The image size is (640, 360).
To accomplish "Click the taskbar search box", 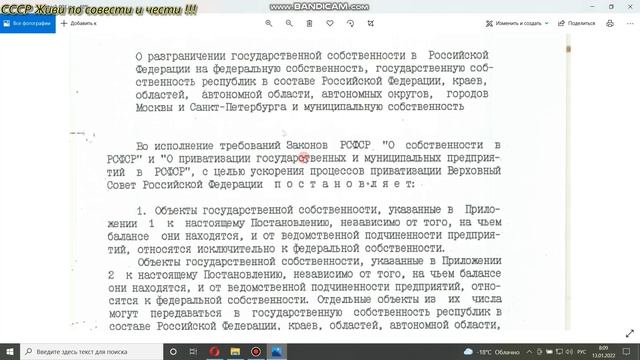I will point(92,351).
